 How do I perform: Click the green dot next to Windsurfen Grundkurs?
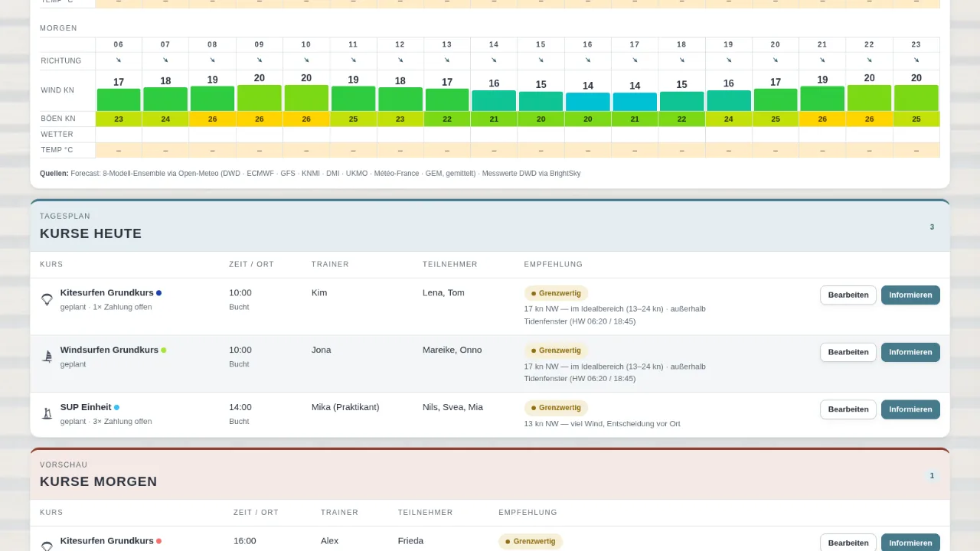164,350
